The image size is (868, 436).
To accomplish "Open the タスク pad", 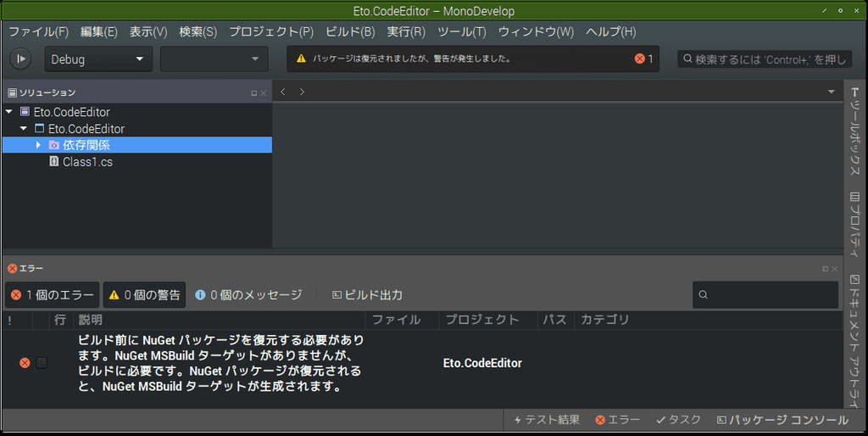I will point(678,420).
